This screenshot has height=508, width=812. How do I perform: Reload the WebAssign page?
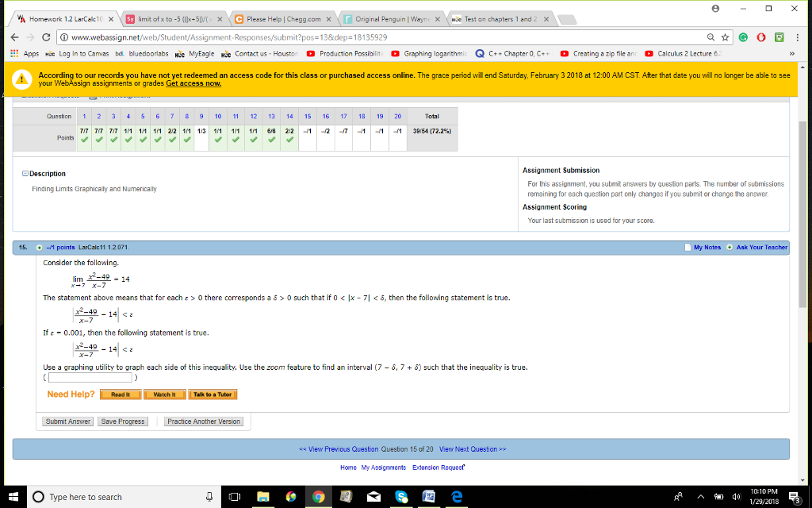46,37
